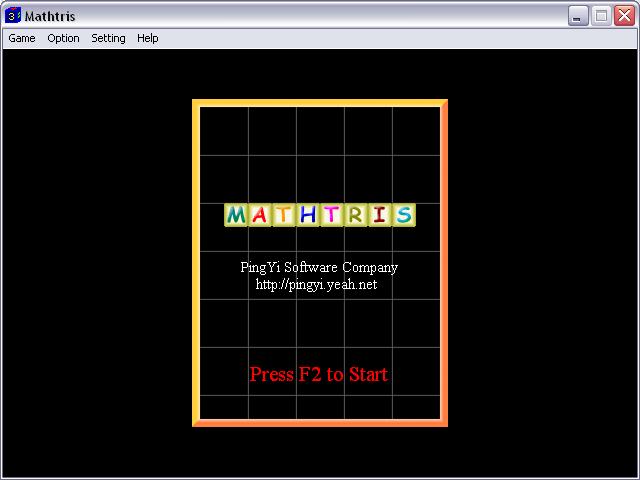The image size is (640, 480).
Task: Click the Mathtris title bar text
Action: click(x=50, y=16)
